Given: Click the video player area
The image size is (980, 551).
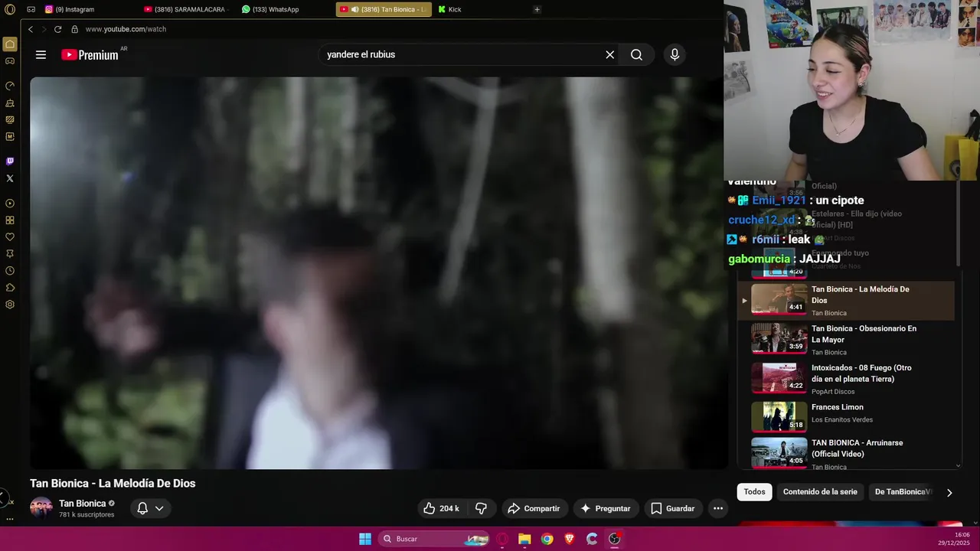Looking at the screenshot, I should pos(379,273).
